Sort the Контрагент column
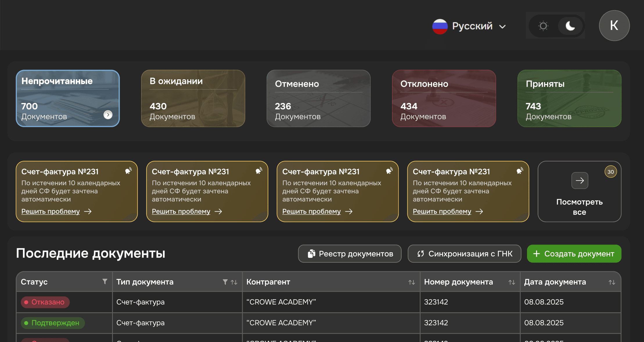The width and height of the screenshot is (644, 342). pyautogui.click(x=411, y=282)
